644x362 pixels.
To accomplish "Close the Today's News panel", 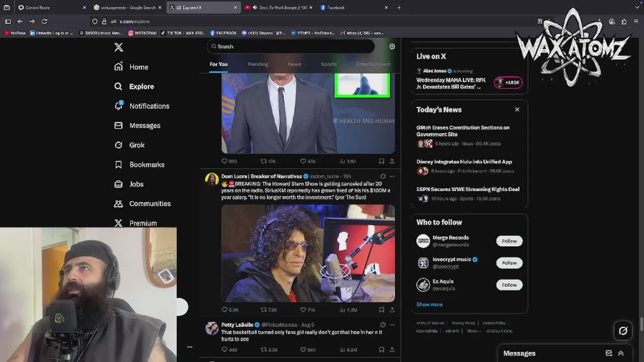I will click(x=517, y=110).
